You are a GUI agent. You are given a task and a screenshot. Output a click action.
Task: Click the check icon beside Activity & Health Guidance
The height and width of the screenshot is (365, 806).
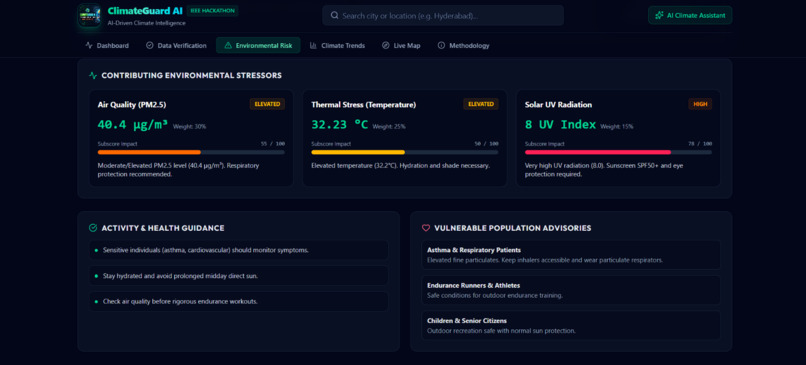(93, 228)
